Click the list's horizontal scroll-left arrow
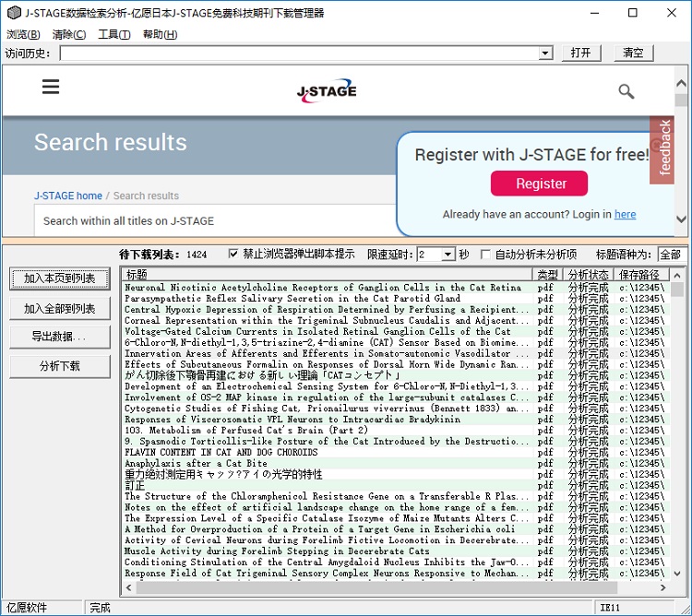 [129, 587]
